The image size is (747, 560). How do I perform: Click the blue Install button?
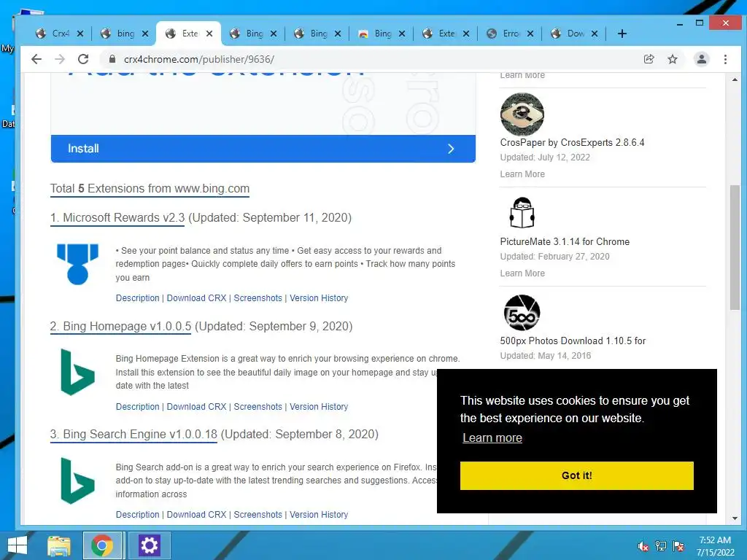click(263, 149)
